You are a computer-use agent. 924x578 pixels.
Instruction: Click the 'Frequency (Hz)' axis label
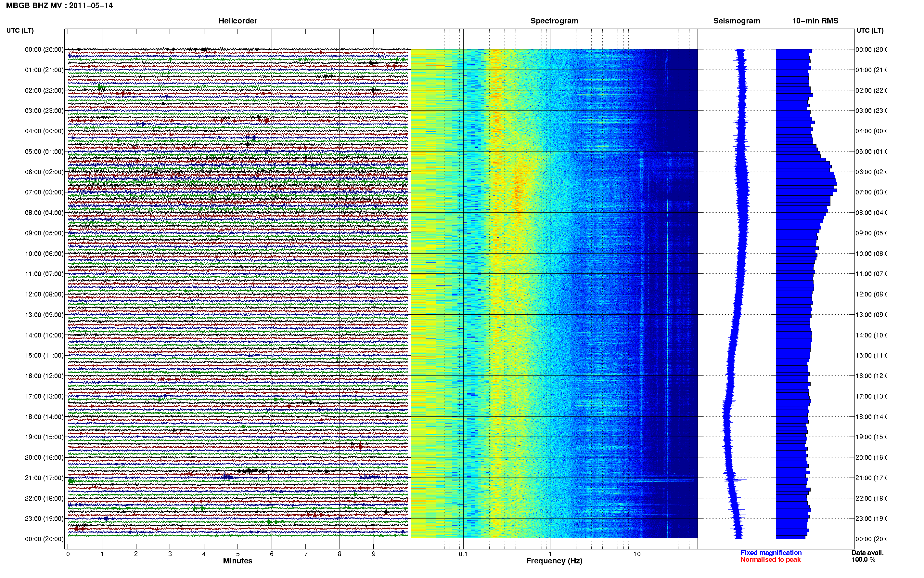click(x=554, y=561)
